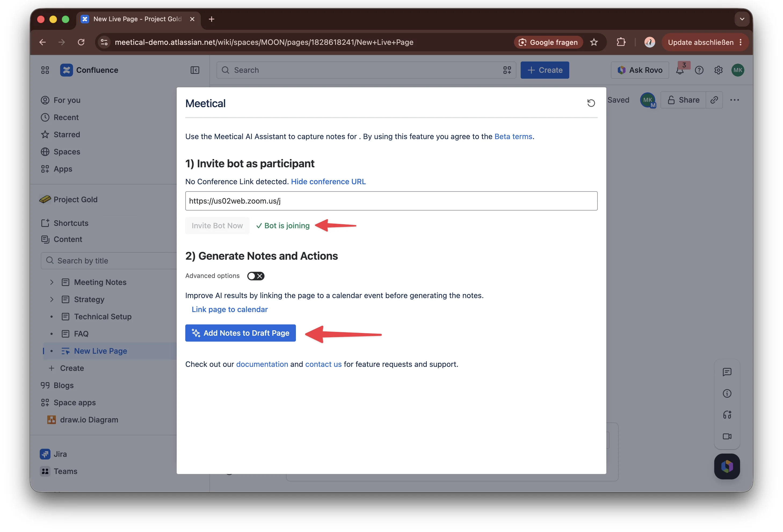Click the contact us link
The width and height of the screenshot is (783, 532).
324,364
